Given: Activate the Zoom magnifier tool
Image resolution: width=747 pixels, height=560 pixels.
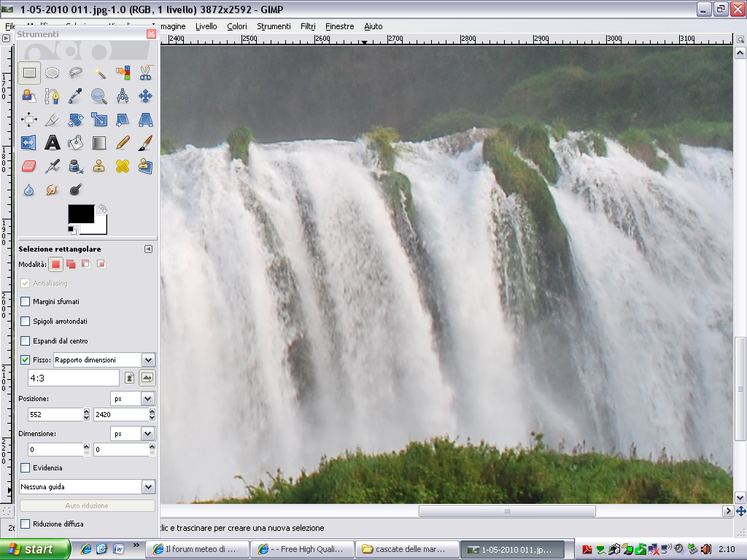Looking at the screenshot, I should tap(99, 96).
